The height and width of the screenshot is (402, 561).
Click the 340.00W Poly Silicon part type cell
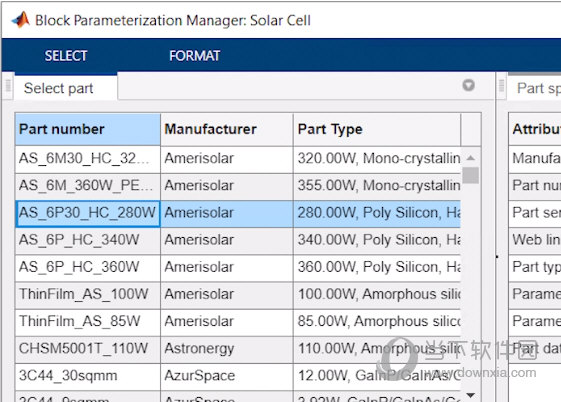[377, 240]
